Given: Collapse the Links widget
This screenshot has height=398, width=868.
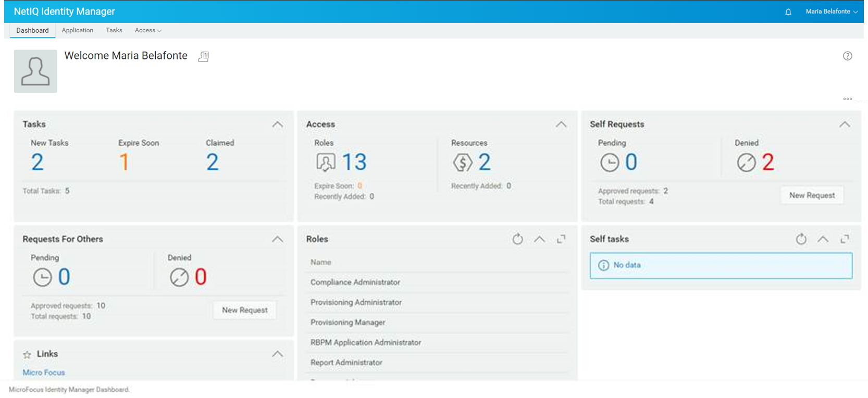Looking at the screenshot, I should coord(278,354).
